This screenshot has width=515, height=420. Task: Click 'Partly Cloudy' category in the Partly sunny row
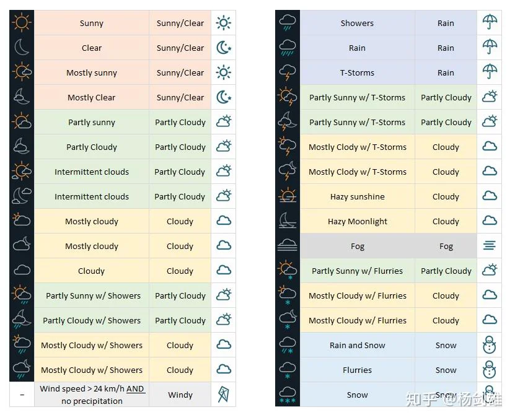pyautogui.click(x=180, y=122)
